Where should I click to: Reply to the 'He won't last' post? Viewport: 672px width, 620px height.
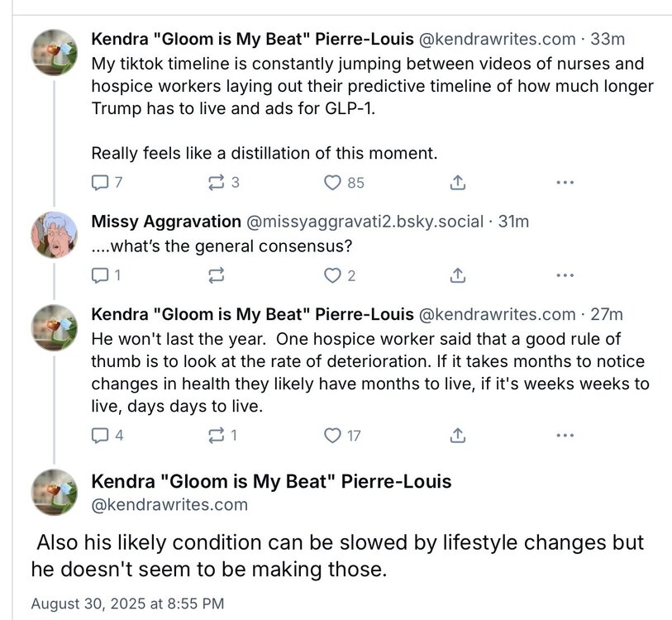(99, 434)
